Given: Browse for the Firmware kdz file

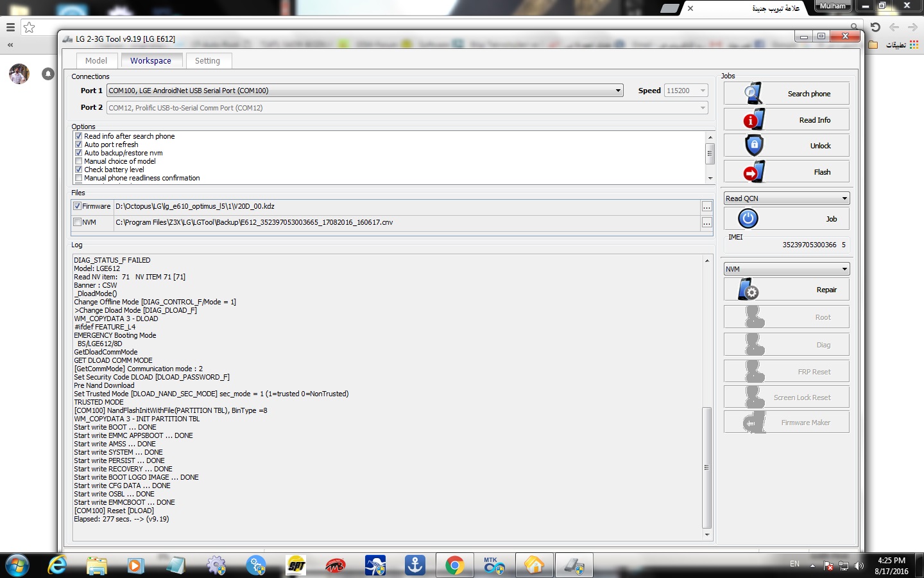Looking at the screenshot, I should tap(706, 206).
